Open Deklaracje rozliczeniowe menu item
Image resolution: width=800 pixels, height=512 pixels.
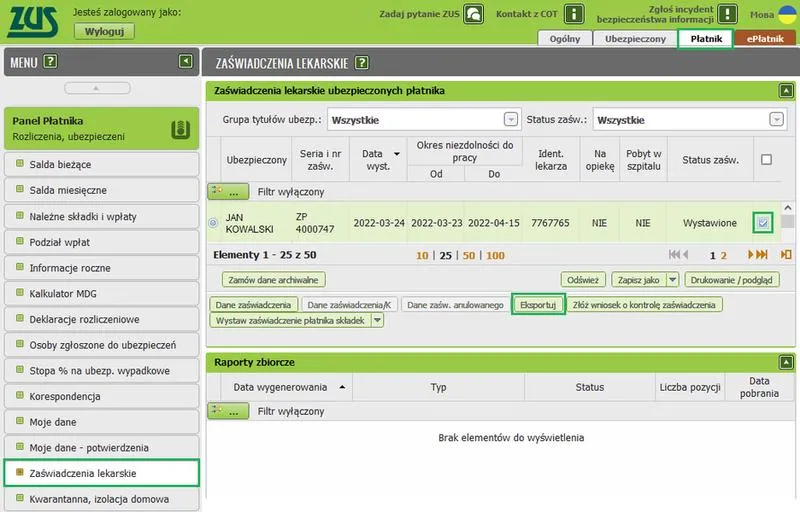pyautogui.click(x=102, y=319)
